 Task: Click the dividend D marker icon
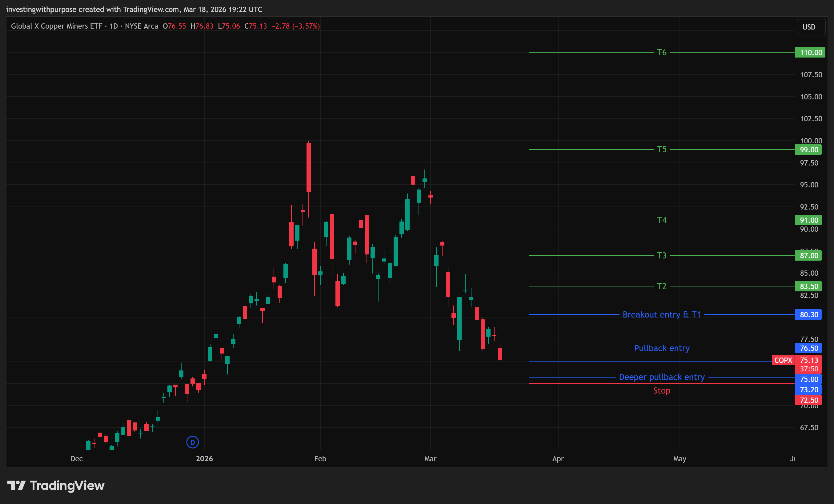point(193,442)
